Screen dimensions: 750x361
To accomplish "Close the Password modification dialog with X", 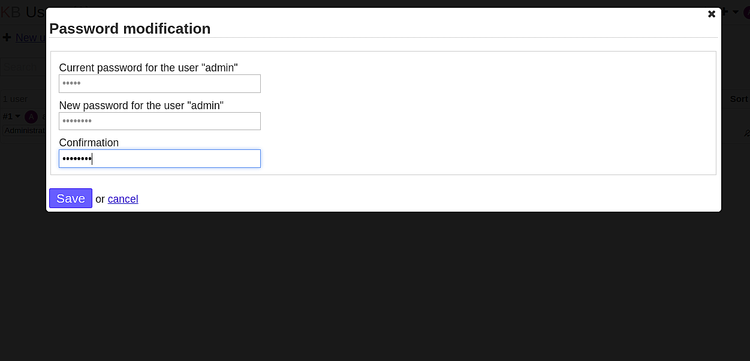I will [711, 14].
